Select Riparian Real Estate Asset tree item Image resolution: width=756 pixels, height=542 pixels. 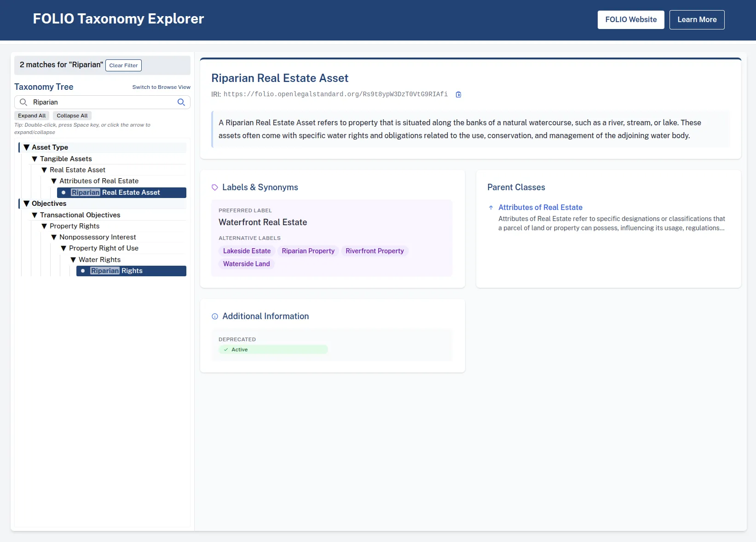click(x=122, y=192)
